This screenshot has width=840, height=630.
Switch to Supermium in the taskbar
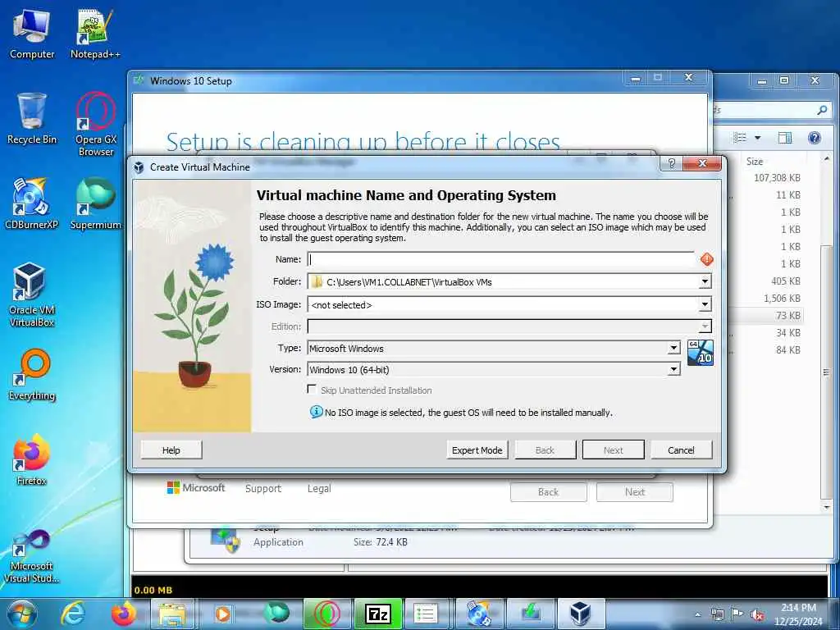pos(277,614)
